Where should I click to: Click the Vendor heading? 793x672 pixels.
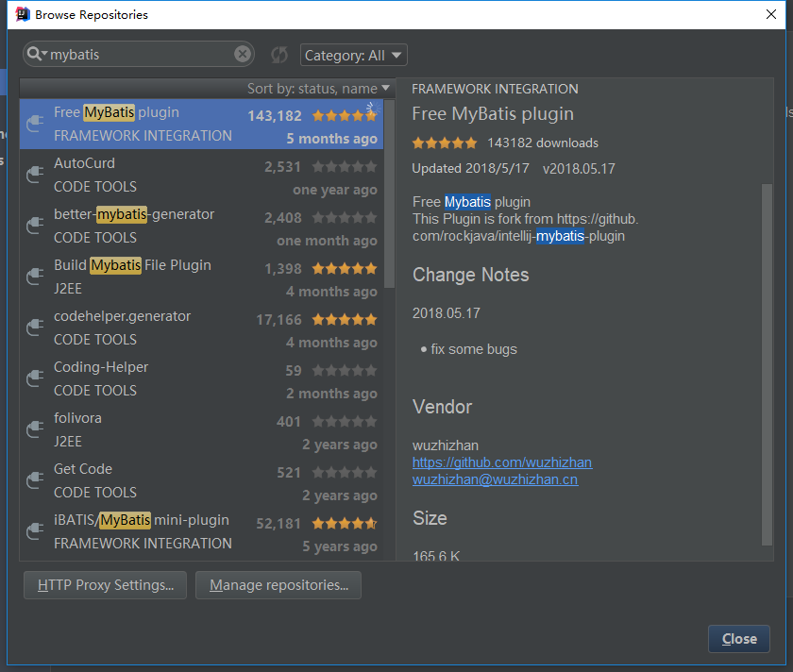tap(443, 407)
